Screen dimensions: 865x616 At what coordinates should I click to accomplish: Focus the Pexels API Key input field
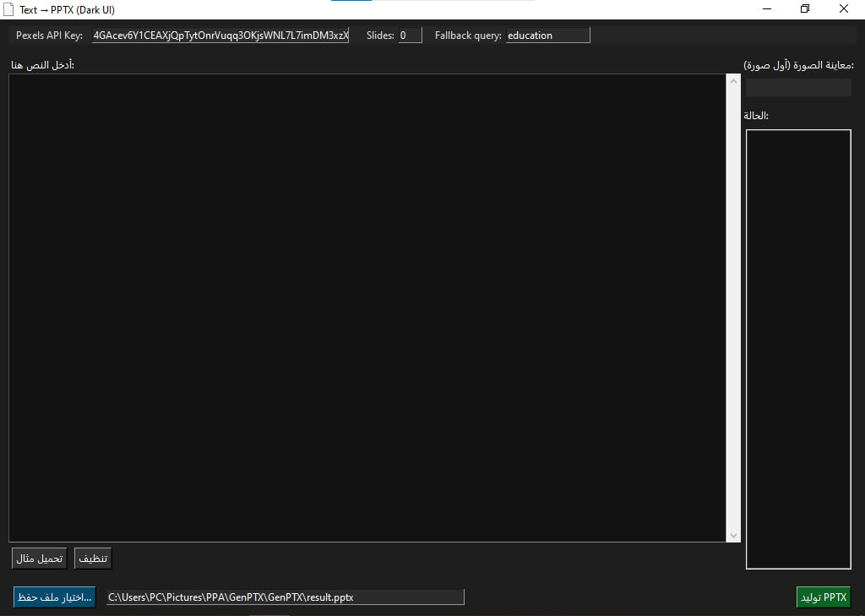pos(220,35)
